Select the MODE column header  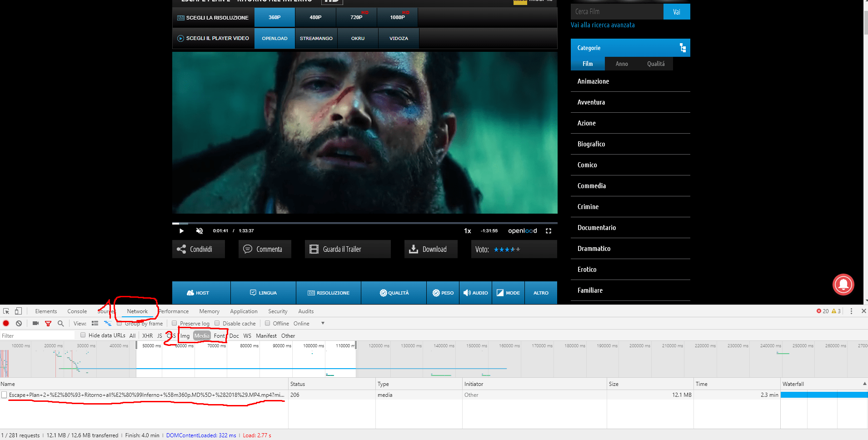[x=508, y=293]
